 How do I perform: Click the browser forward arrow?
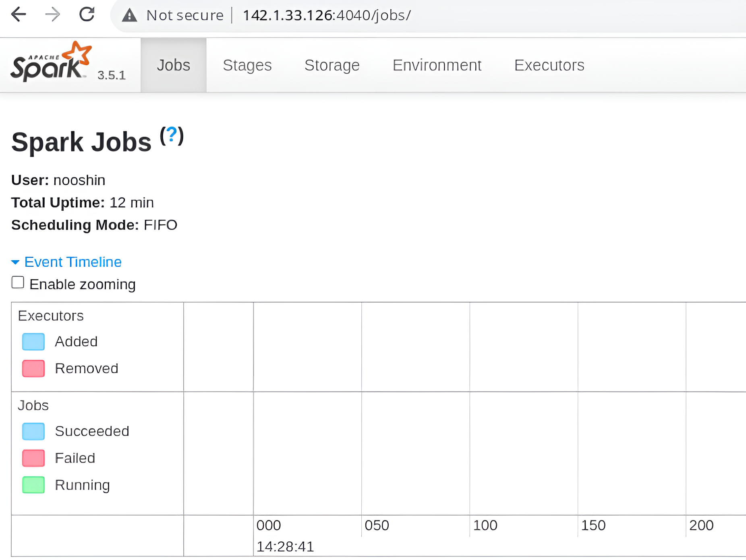click(52, 15)
